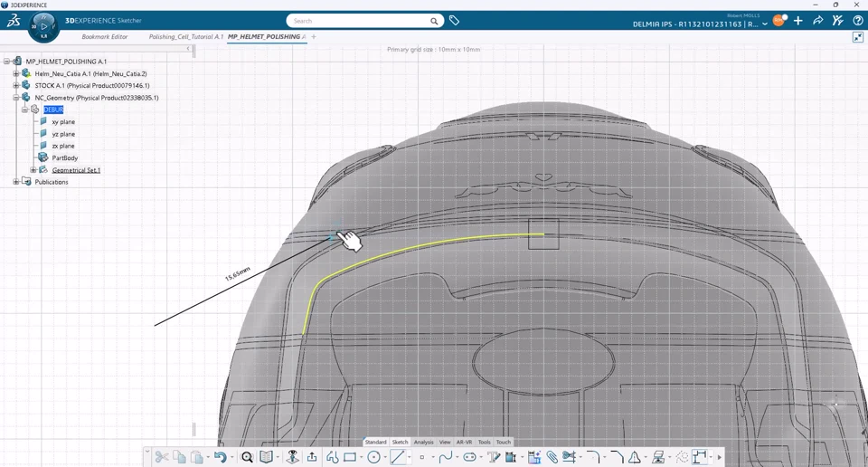868x467 pixels.
Task: Click the Cut scissors icon
Action: 162,457
